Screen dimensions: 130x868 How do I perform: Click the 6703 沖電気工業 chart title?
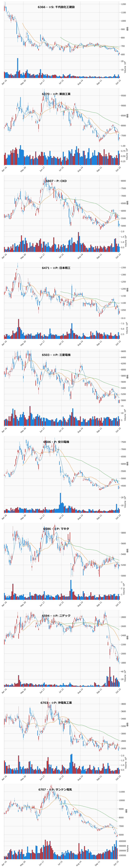tap(56, 703)
